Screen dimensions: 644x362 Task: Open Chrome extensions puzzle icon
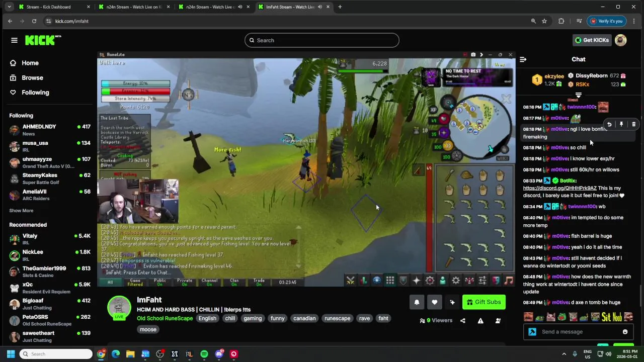(561, 21)
